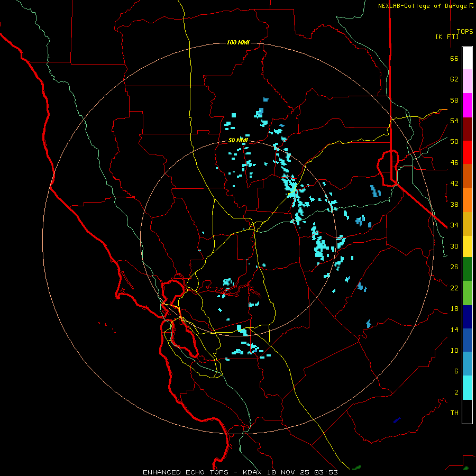Click the light blue 10 kft legend swatch
The height and width of the screenshot is (476, 476).
(467, 363)
